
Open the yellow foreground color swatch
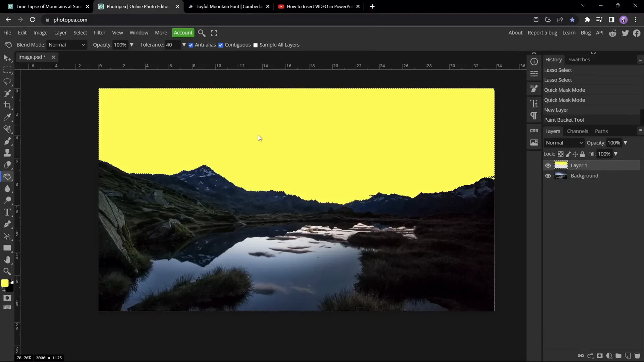(5, 283)
